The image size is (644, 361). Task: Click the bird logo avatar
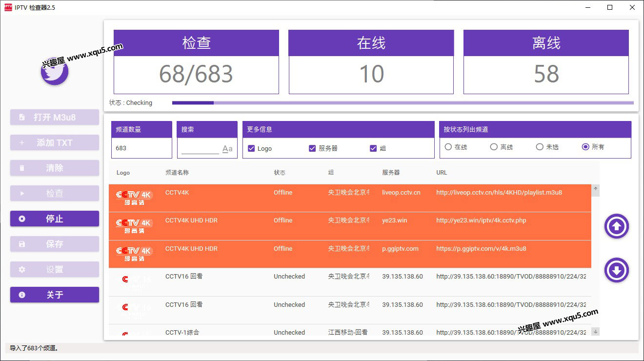pyautogui.click(x=55, y=71)
